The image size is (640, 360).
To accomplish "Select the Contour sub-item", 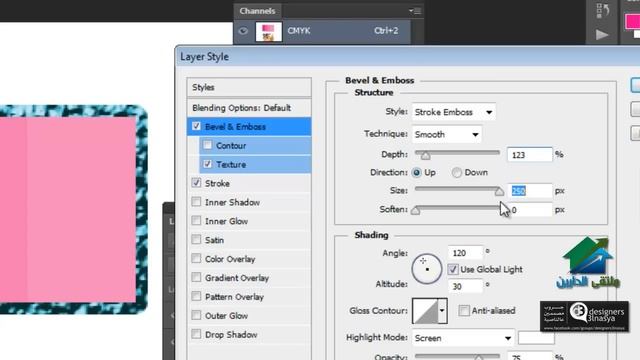I will click(x=255, y=146).
